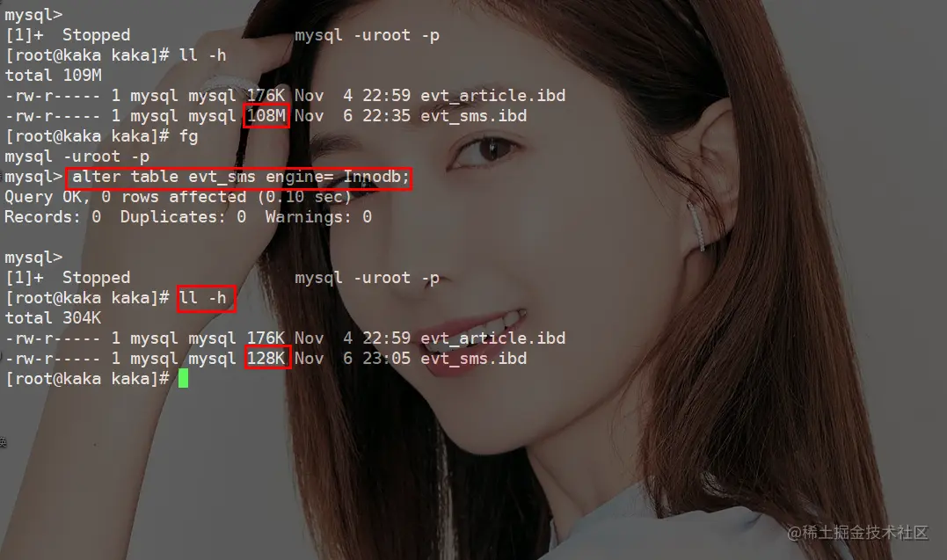
Task: Click the first Stopped job status
Action: tap(96, 35)
